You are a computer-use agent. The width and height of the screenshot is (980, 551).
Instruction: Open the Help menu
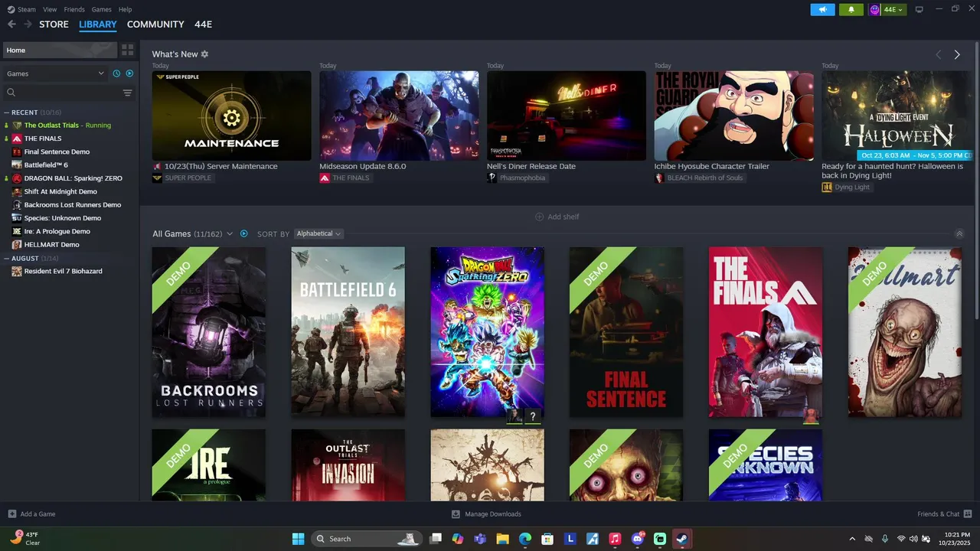pyautogui.click(x=125, y=9)
